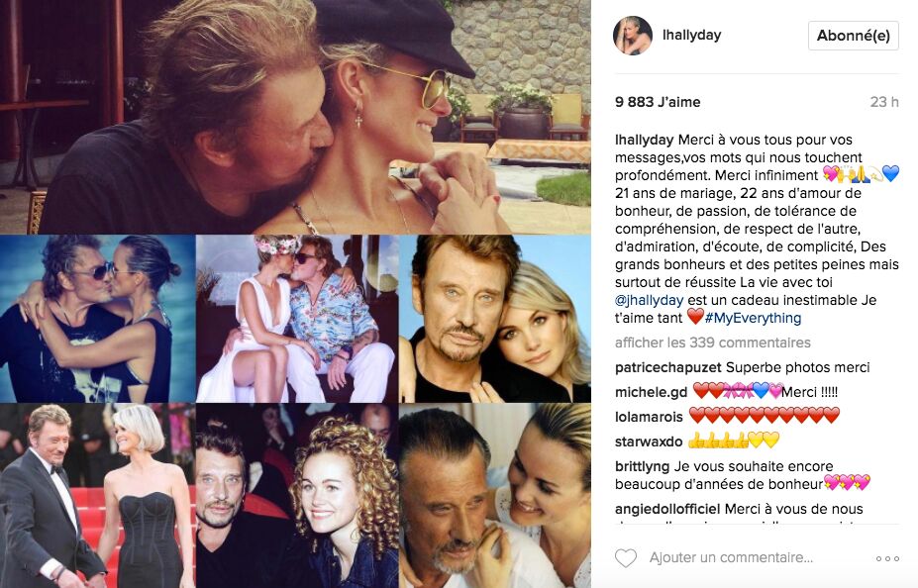The width and height of the screenshot is (918, 588).
Task: Click the 23 h post timestamp
Action: pyautogui.click(x=884, y=102)
